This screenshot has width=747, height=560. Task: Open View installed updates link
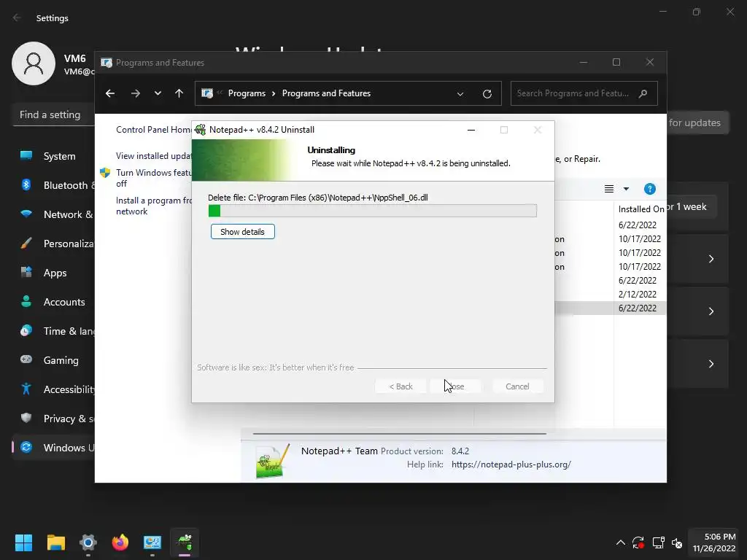[153, 156]
